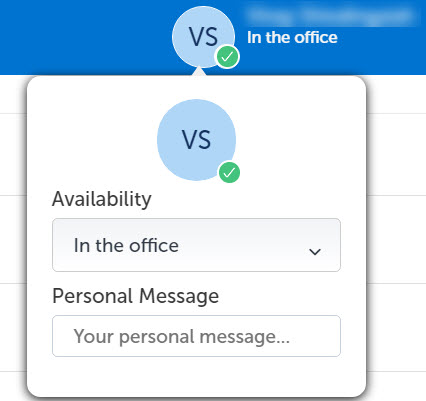Click the popup pointer arrow below header avatar
Image resolution: width=426 pixels, height=401 pixels.
click(x=199, y=71)
